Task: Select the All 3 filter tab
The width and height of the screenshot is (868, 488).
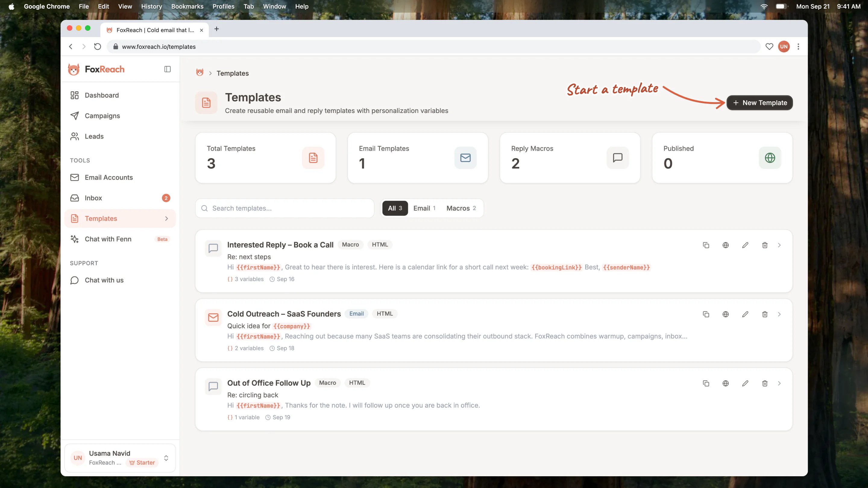Action: pos(395,208)
